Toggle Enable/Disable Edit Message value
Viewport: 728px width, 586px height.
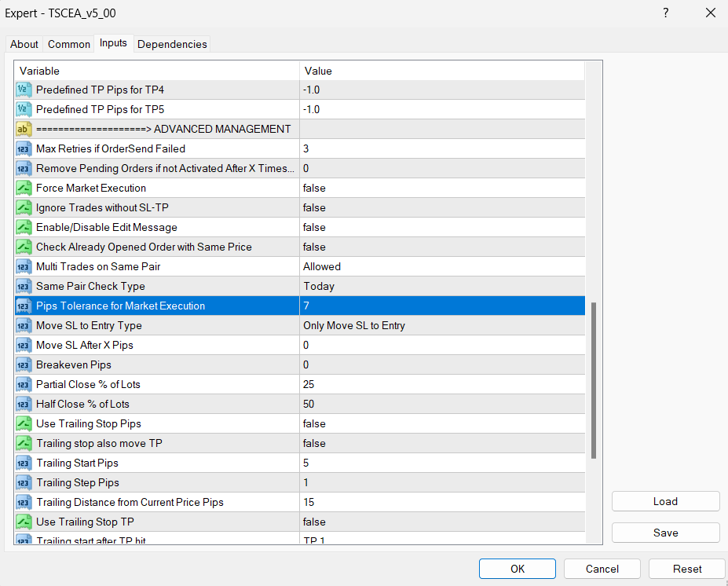coord(314,227)
